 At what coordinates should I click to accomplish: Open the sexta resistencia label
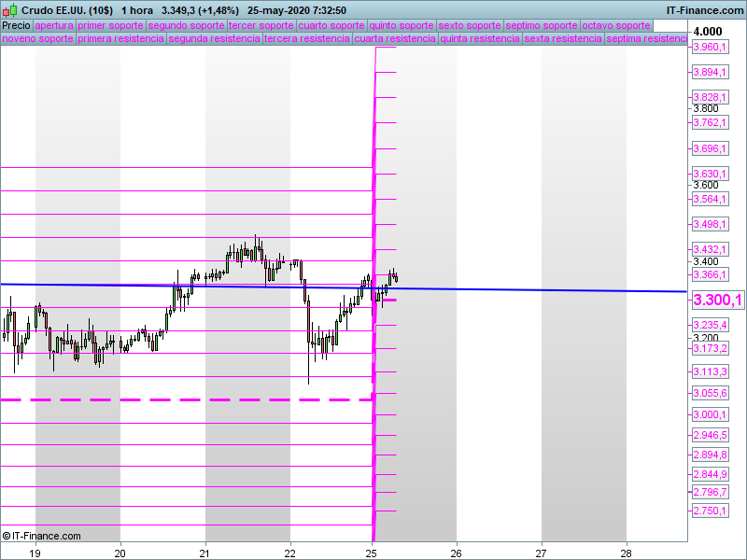point(564,38)
